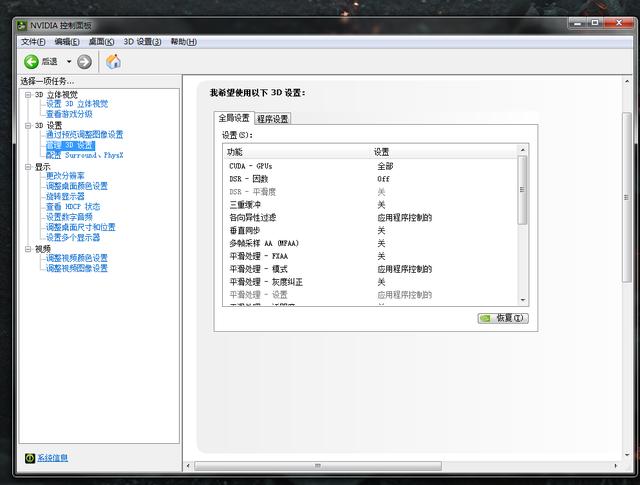Click the NVIDIA logo in title bar
The image size is (640, 485).
tap(22, 26)
